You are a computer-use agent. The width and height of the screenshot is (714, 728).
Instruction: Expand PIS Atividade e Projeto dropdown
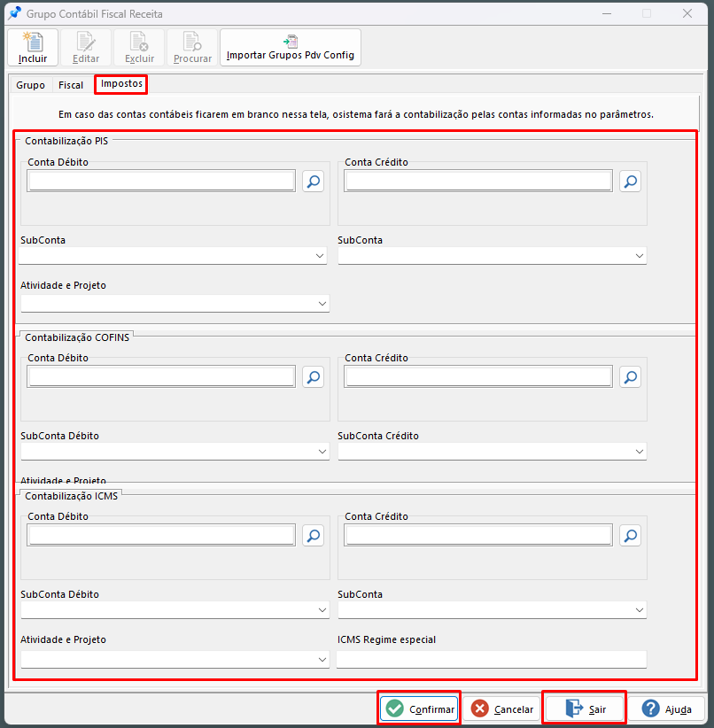pos(175,304)
